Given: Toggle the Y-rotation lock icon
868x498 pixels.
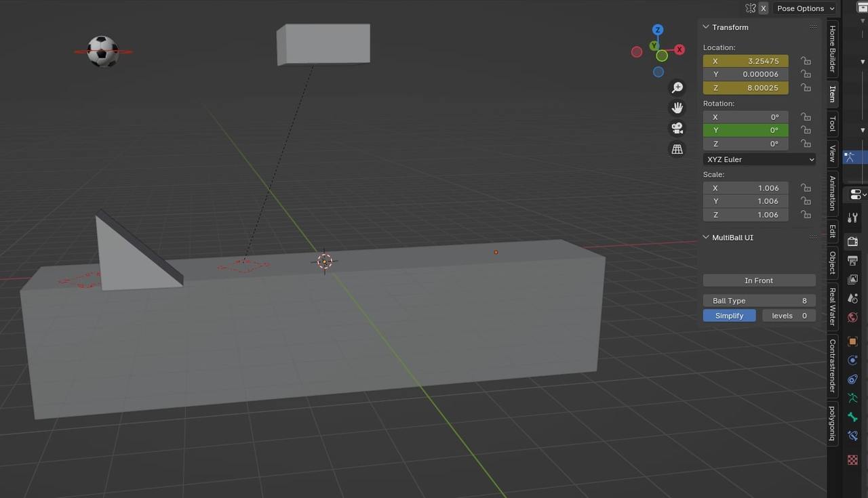Looking at the screenshot, I should tap(806, 130).
